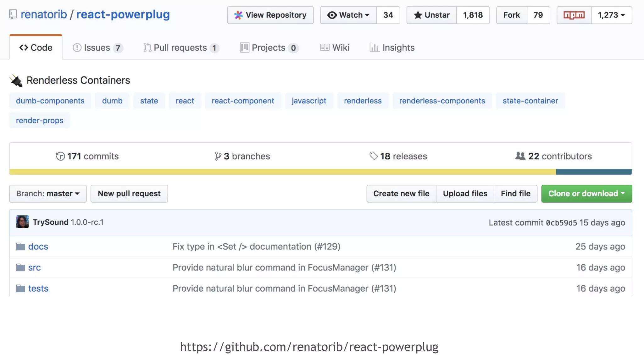Click Create new file button

click(x=401, y=194)
